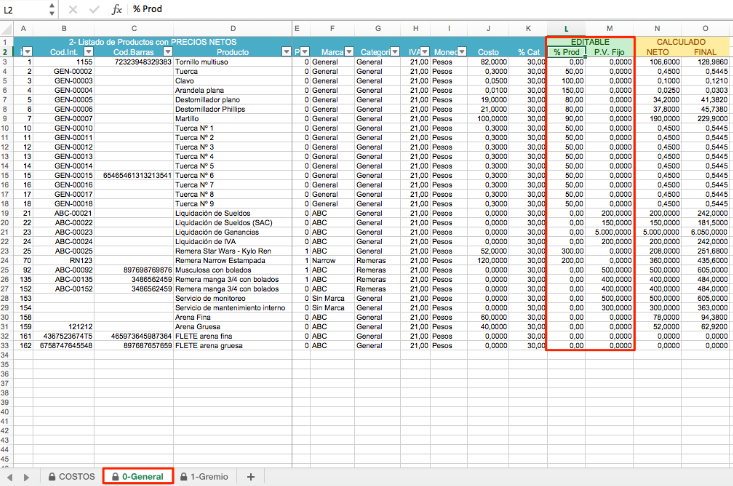Click the 'Destornillador Phillips' cell
This screenshot has width=733, height=486.
pyautogui.click(x=233, y=109)
